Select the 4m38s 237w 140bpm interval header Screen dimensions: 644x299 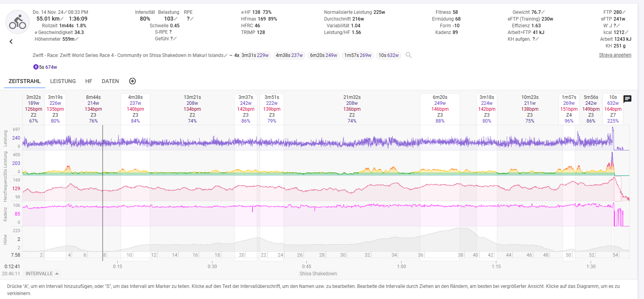(x=135, y=109)
